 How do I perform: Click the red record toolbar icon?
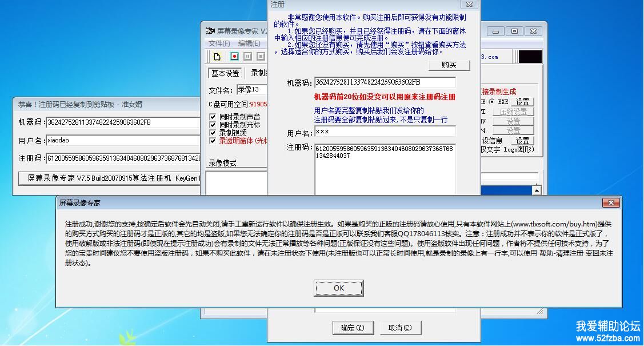[x=234, y=56]
